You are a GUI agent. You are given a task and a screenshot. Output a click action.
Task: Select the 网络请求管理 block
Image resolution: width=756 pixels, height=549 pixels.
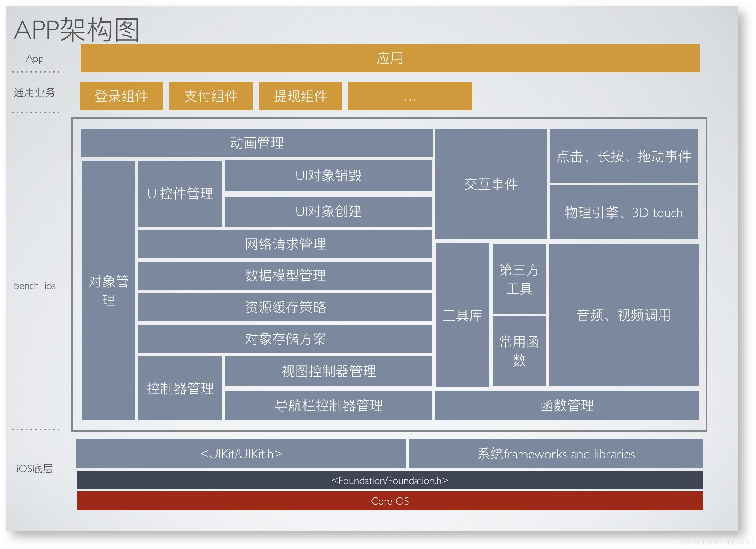pos(285,244)
